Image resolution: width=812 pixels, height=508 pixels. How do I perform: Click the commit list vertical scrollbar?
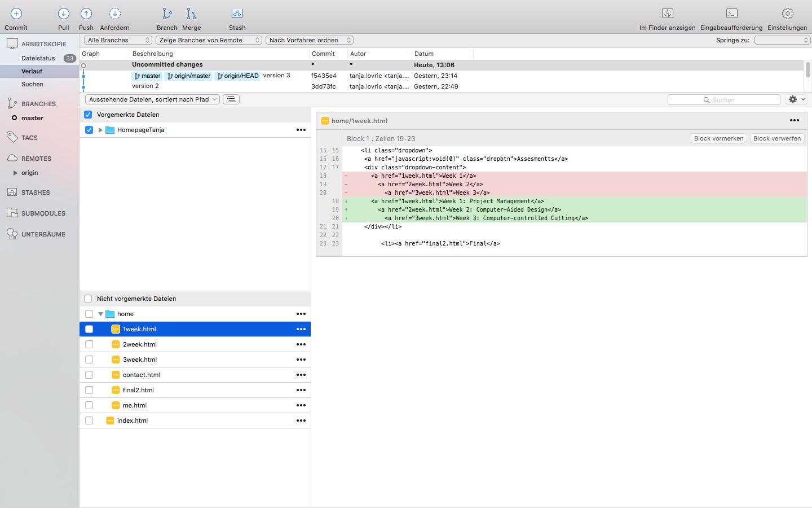[x=808, y=69]
